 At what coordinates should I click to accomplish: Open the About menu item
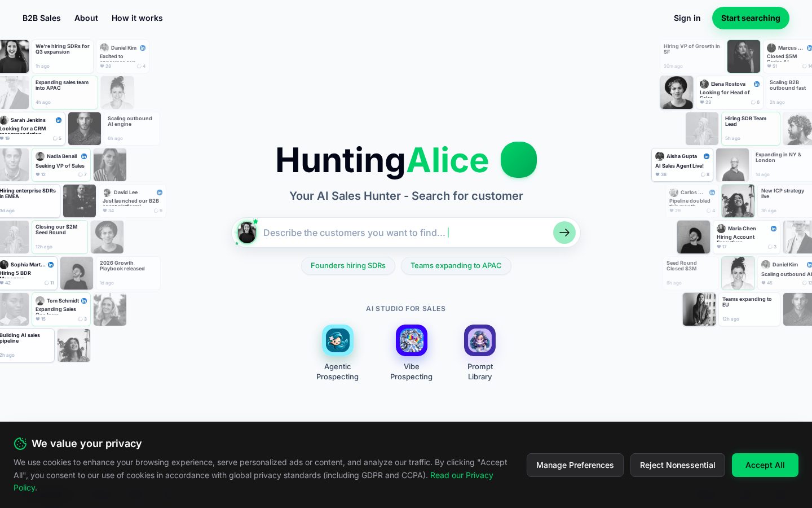tap(86, 18)
